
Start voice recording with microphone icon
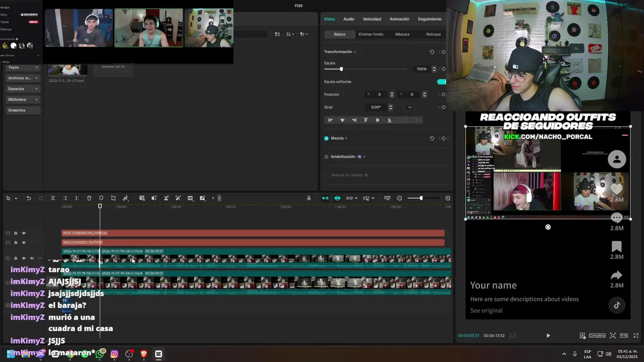point(309,198)
